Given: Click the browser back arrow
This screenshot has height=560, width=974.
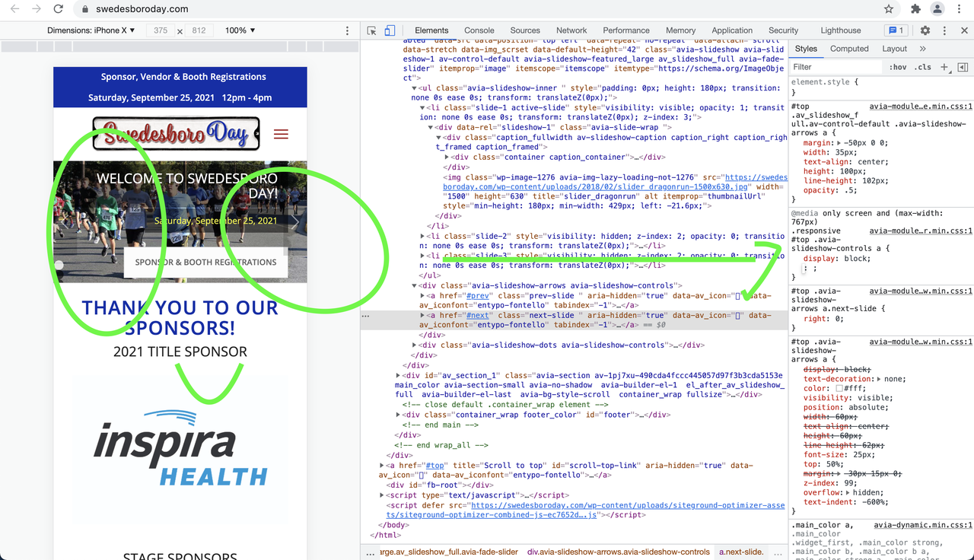Looking at the screenshot, I should 14,9.
